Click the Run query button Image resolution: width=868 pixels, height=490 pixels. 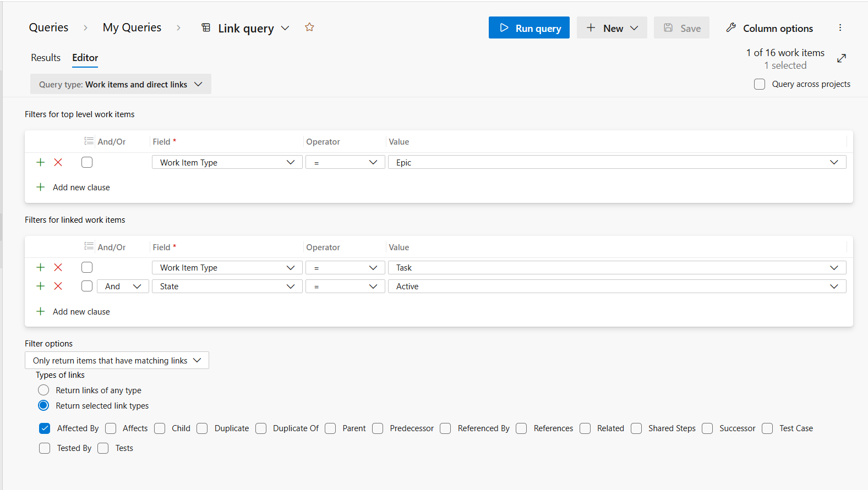click(x=529, y=28)
